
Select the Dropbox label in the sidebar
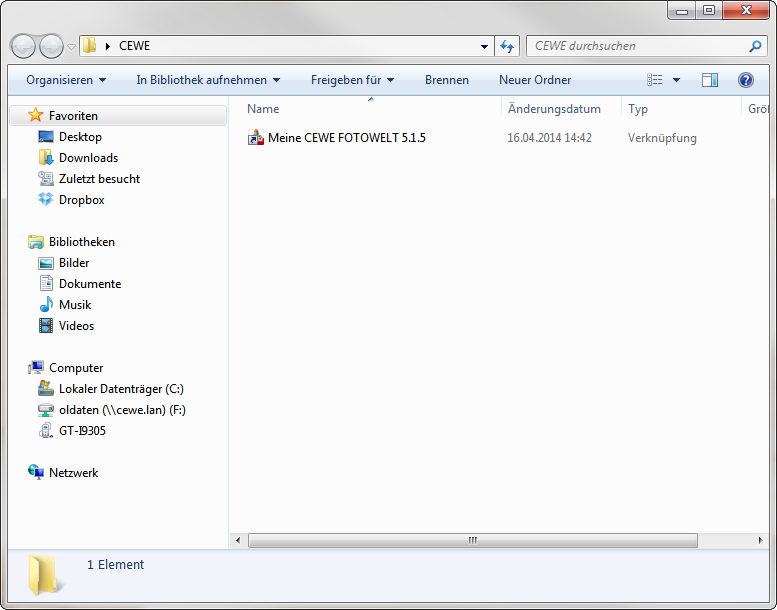[x=81, y=200]
